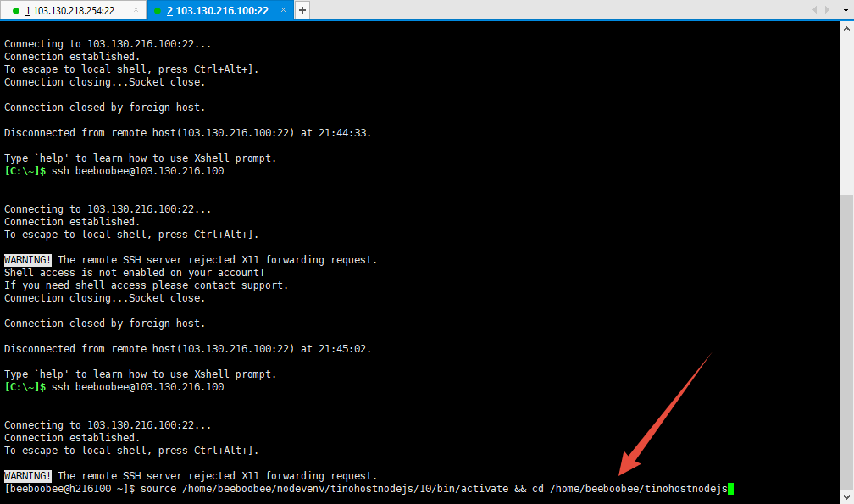The height and width of the screenshot is (504, 854).
Task: Switch to tab 1 103.130.218.254:22
Action: pos(73,10)
